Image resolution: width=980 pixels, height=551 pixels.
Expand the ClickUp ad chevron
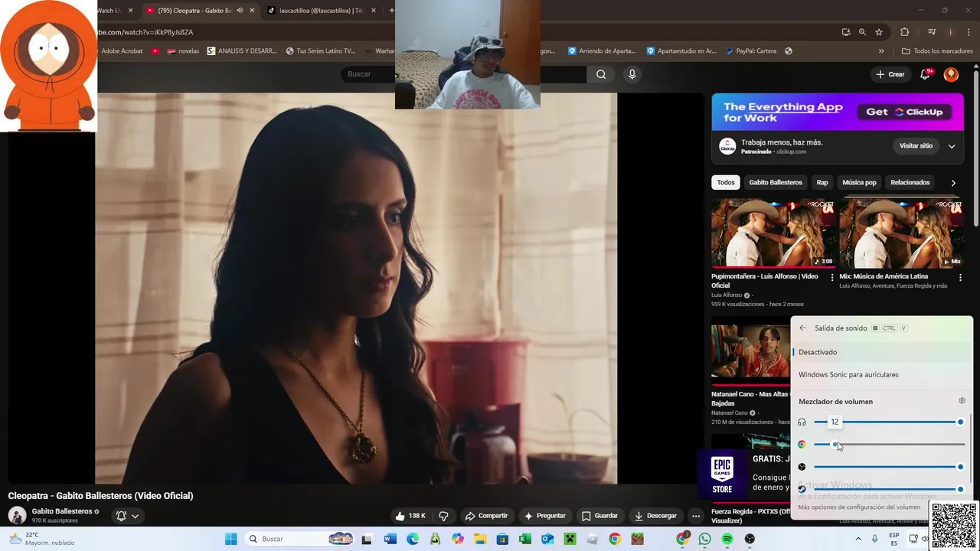pos(952,146)
